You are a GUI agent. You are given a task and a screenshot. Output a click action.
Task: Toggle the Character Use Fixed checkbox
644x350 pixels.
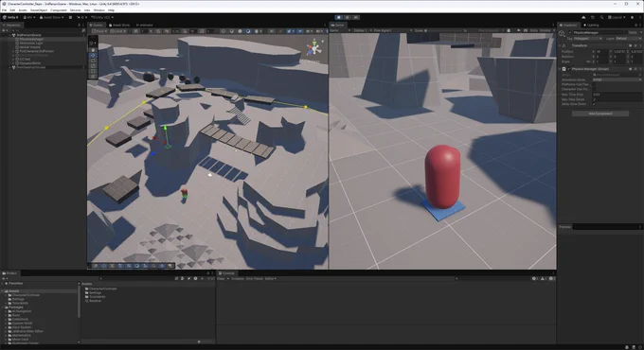[595, 90]
